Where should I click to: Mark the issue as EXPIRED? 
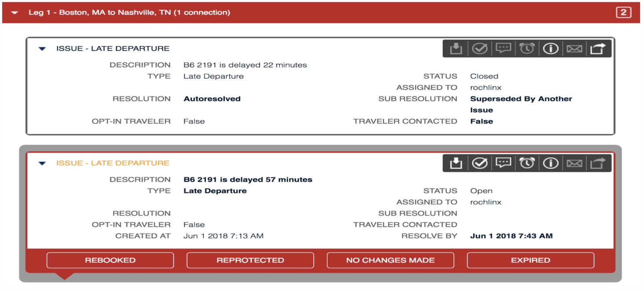click(530, 260)
